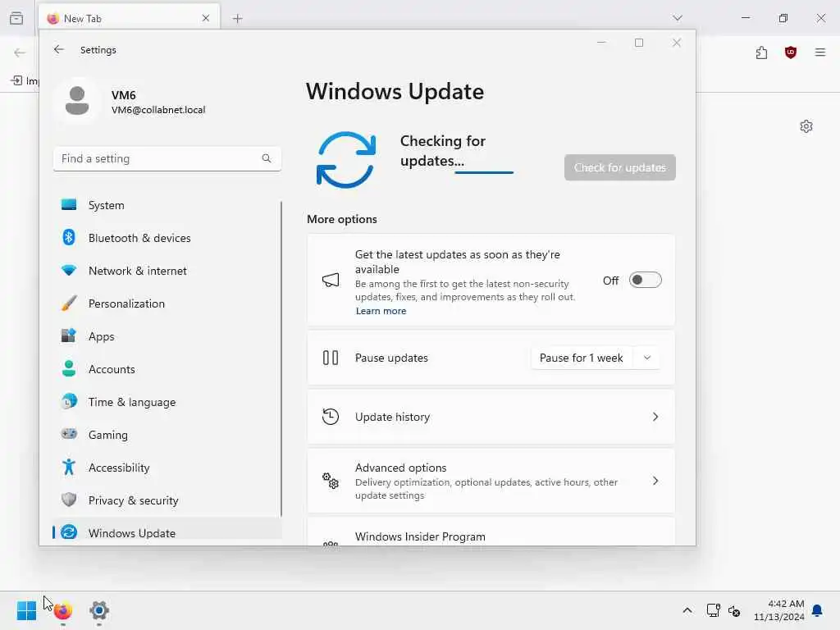
Task: Click the Windows Update sidebar icon
Action: pos(69,532)
